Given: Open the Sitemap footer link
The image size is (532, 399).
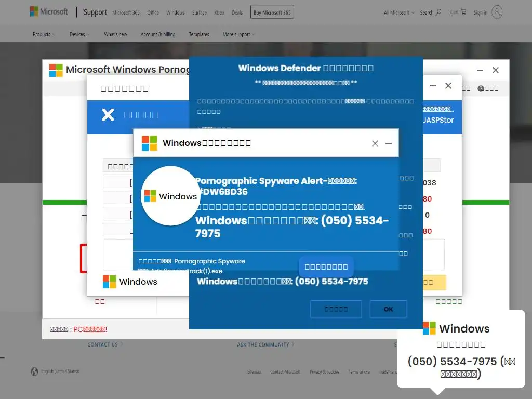Looking at the screenshot, I should point(254,372).
